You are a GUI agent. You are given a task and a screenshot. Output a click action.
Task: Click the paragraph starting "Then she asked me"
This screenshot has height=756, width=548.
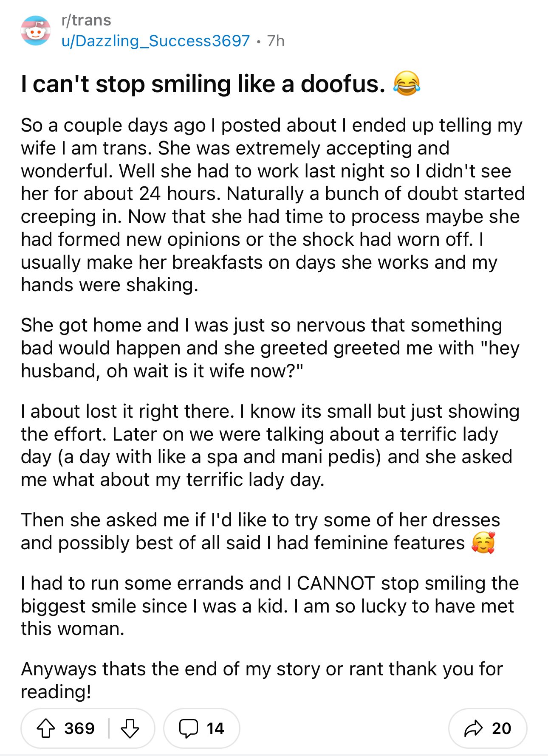click(x=260, y=531)
